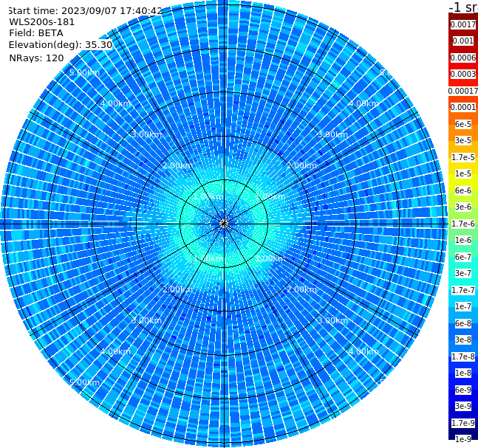Click the 6e-9 colorbar label

point(463,390)
